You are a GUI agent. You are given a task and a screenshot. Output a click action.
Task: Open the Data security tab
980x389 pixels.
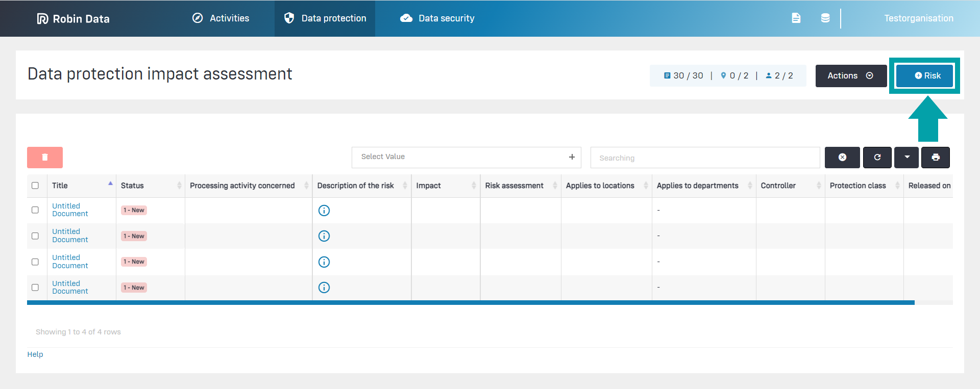tap(437, 18)
